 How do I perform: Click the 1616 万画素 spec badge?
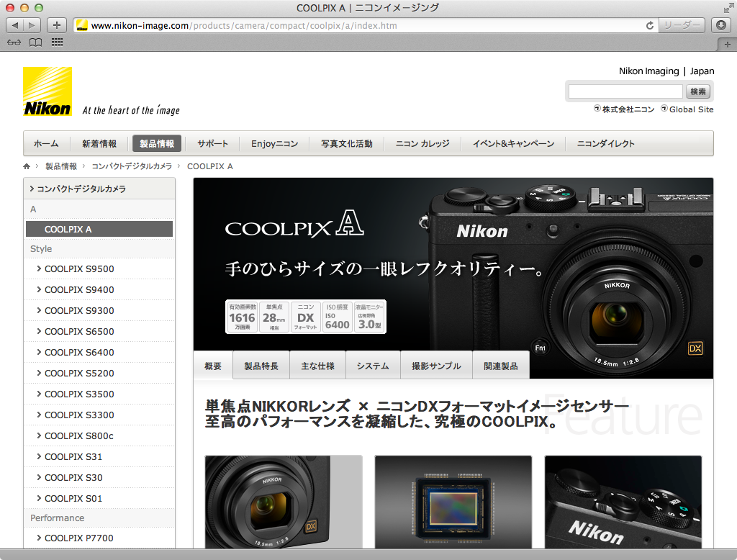click(242, 317)
